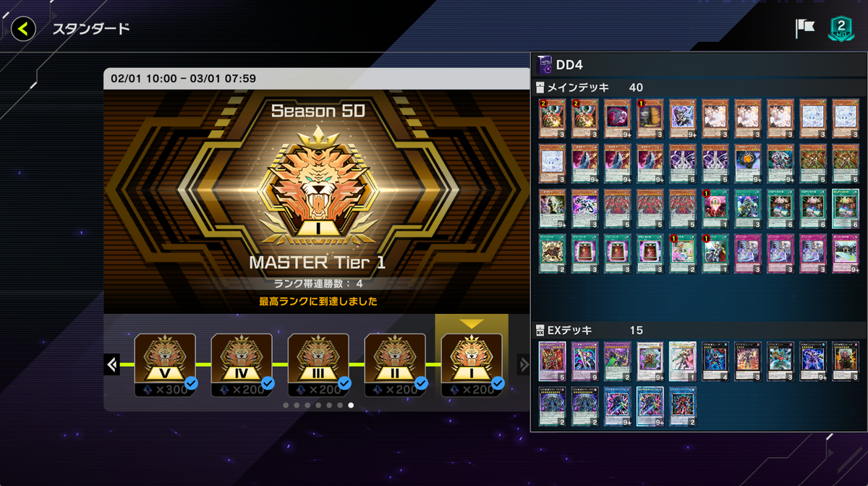868x486 pixels.
Task: Click the yellow back arrow button
Action: pos(23,29)
